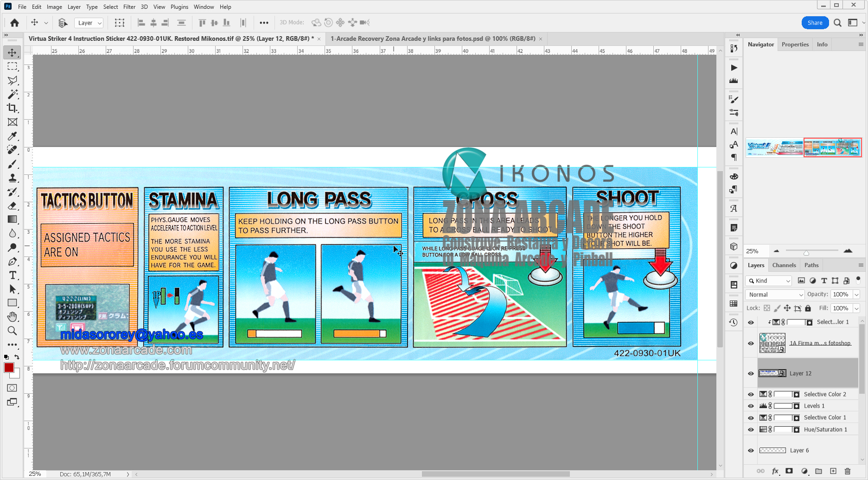This screenshot has width=868, height=480.
Task: Click the red foreground color swatch
Action: point(9,367)
